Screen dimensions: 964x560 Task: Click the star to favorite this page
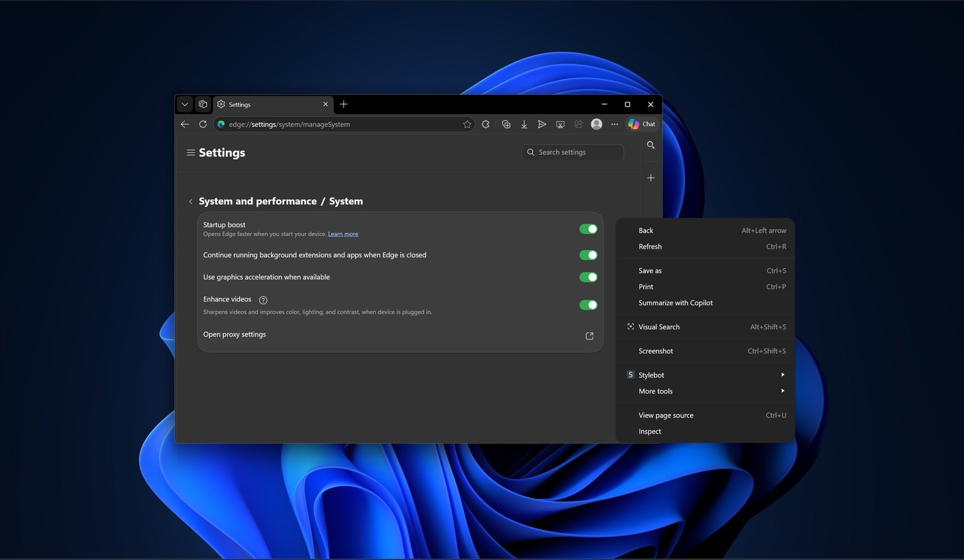click(x=467, y=124)
